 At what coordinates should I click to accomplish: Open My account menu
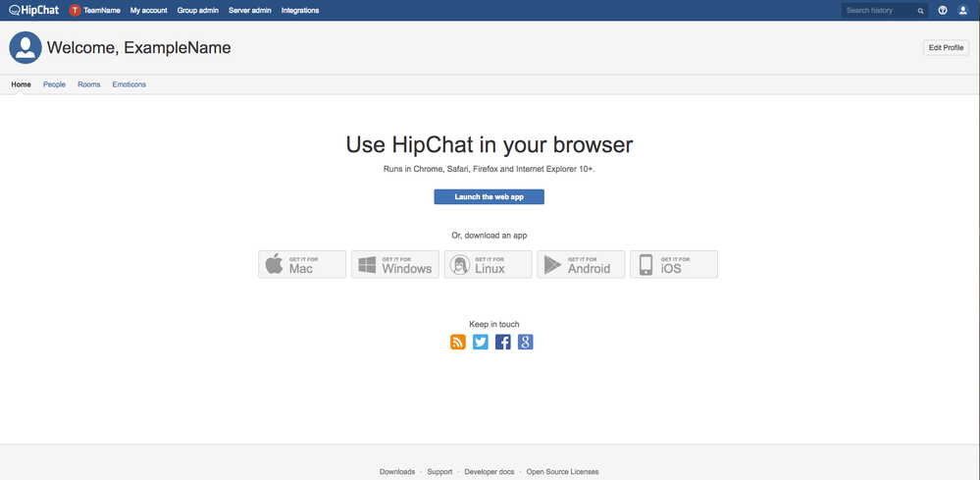point(149,11)
